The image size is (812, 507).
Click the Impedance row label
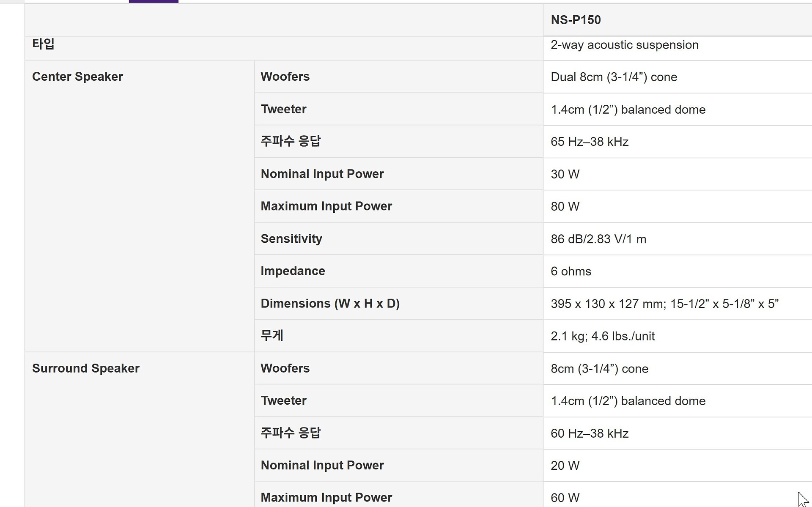point(293,271)
